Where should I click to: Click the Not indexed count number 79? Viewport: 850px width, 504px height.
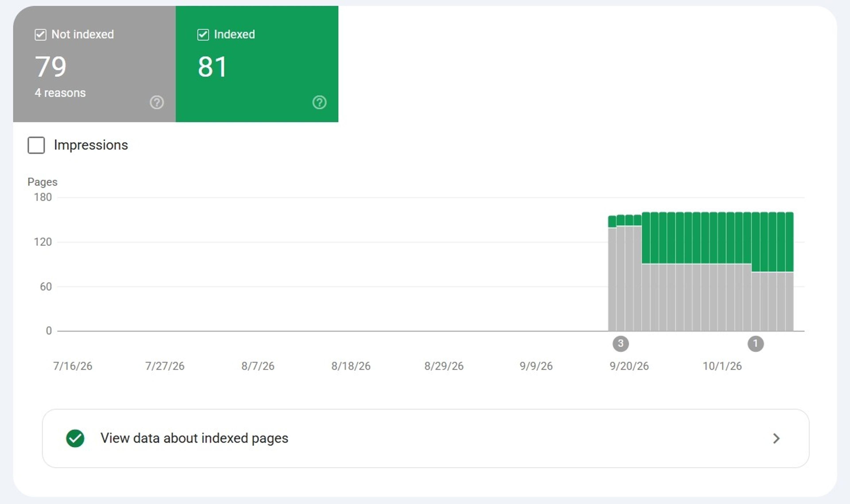[51, 67]
